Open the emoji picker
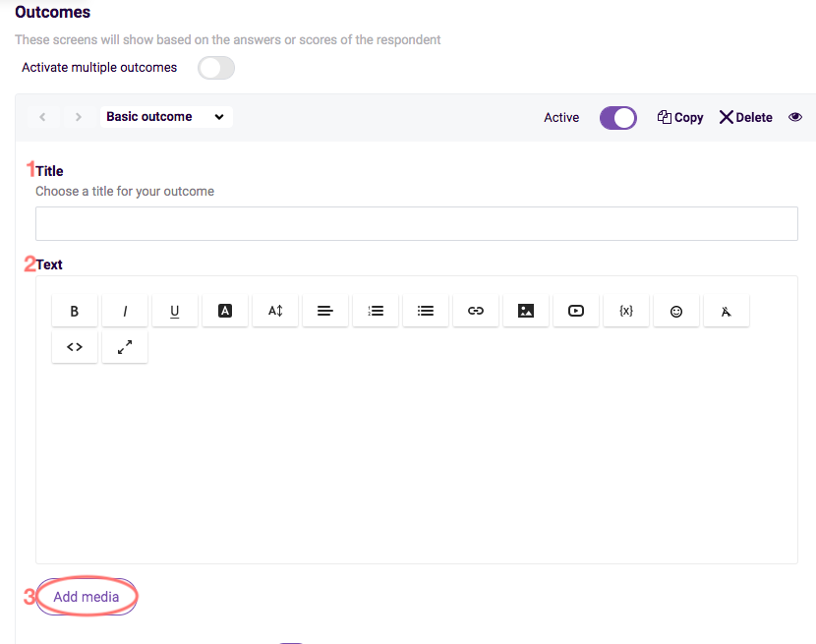The width and height of the screenshot is (816, 644). tap(676, 311)
